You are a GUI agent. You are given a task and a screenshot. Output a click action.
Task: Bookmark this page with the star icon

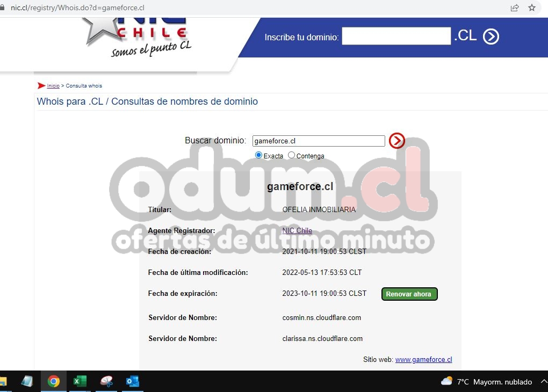pyautogui.click(x=531, y=8)
